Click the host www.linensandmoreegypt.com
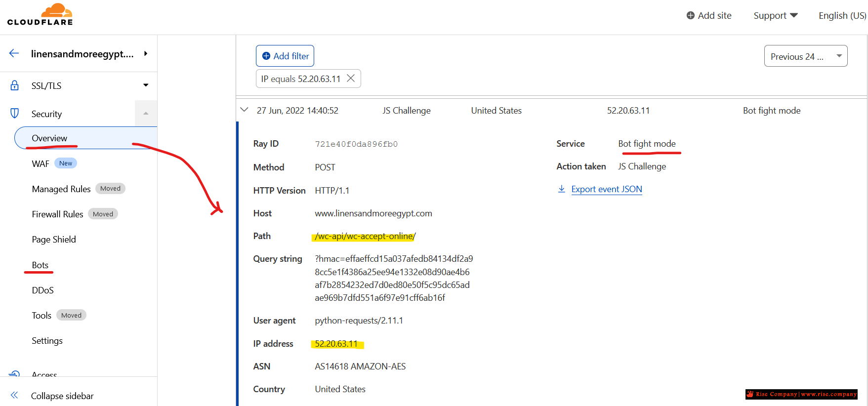This screenshot has width=868, height=406. [x=373, y=213]
